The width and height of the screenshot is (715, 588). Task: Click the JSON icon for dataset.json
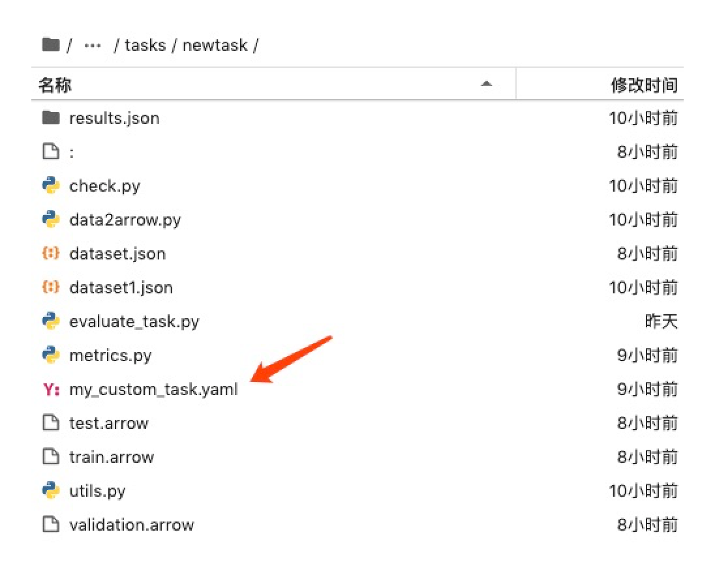coord(50,254)
